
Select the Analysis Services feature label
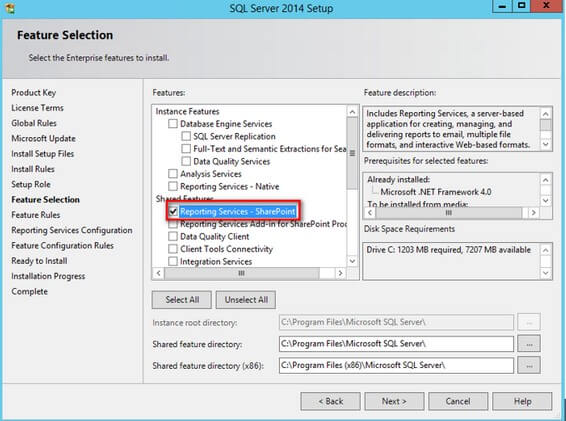211,174
